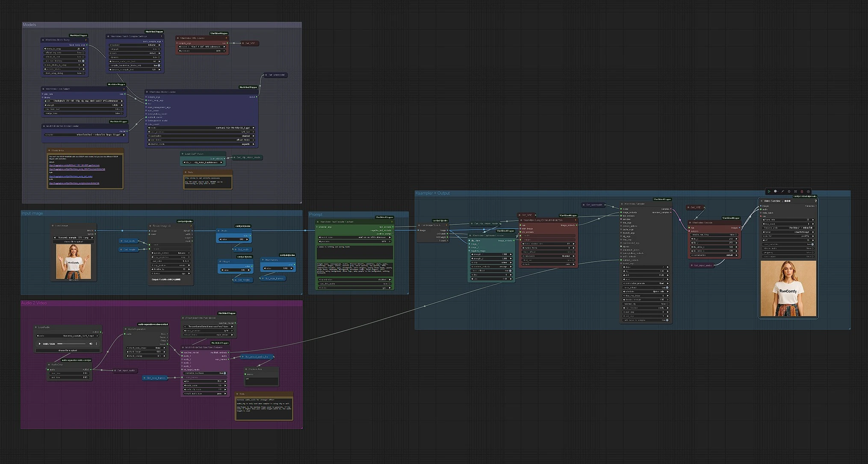Open first hyperlink in Model links note
868x464 pixels.
coord(74,165)
